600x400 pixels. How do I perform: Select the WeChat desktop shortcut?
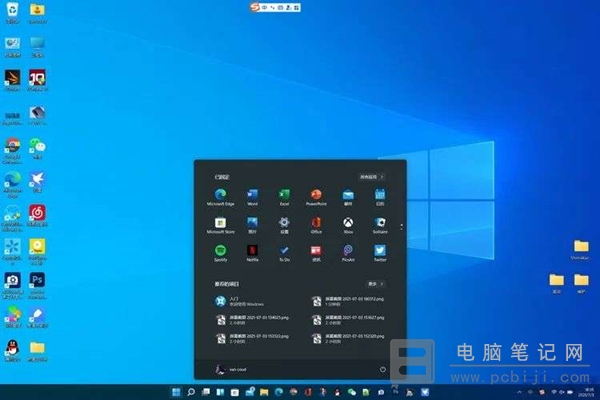[x=38, y=149]
